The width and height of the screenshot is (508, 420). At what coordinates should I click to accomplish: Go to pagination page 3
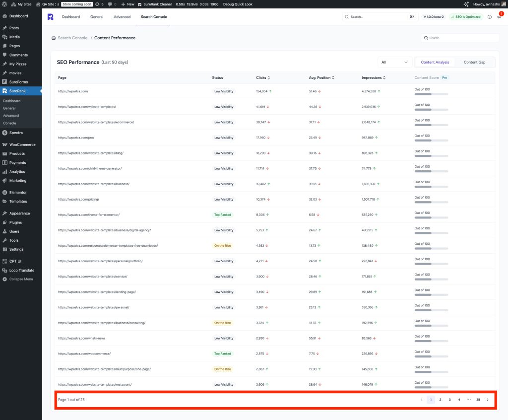(x=449, y=400)
